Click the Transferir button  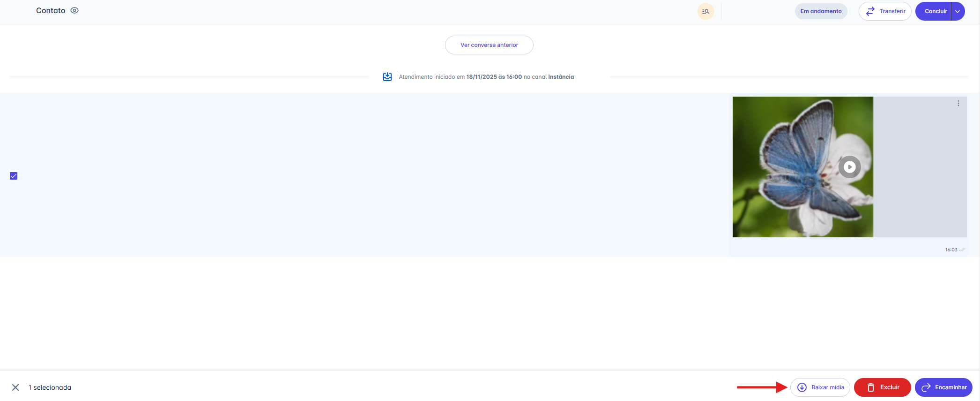click(884, 11)
